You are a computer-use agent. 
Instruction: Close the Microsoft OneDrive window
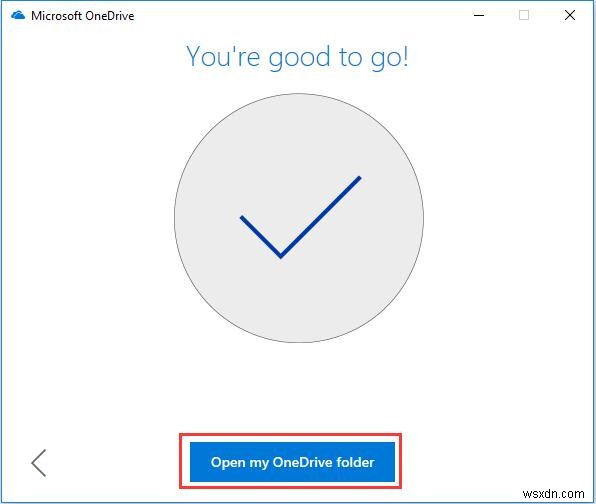pos(570,15)
